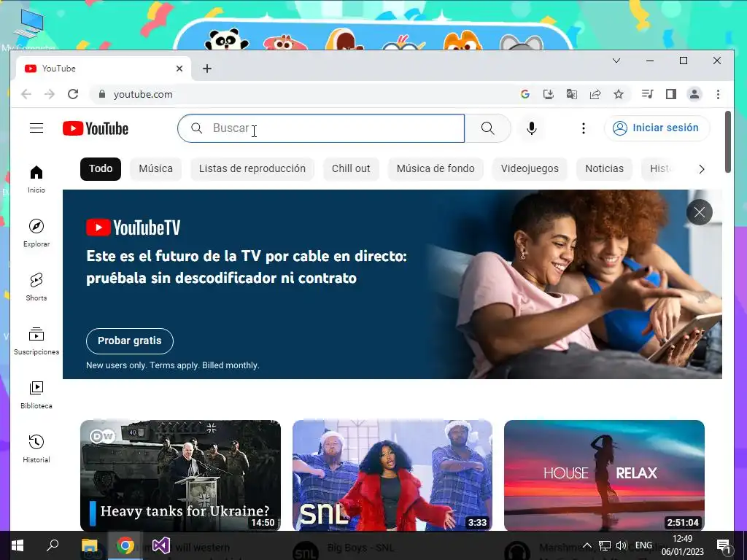Show hidden system tray icons chevron
The height and width of the screenshot is (560, 747).
pyautogui.click(x=587, y=545)
